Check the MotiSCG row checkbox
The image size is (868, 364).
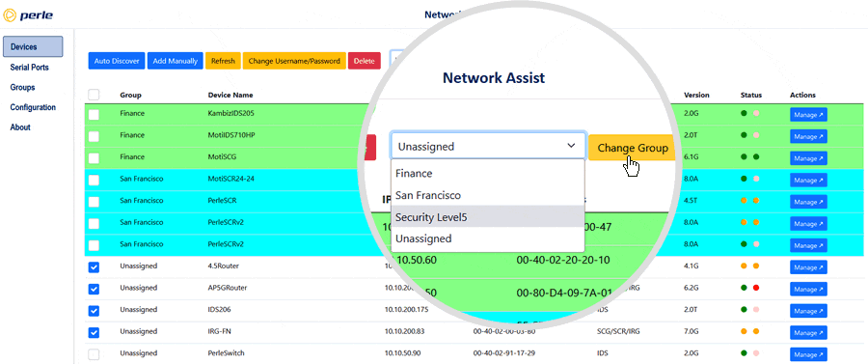(95, 158)
